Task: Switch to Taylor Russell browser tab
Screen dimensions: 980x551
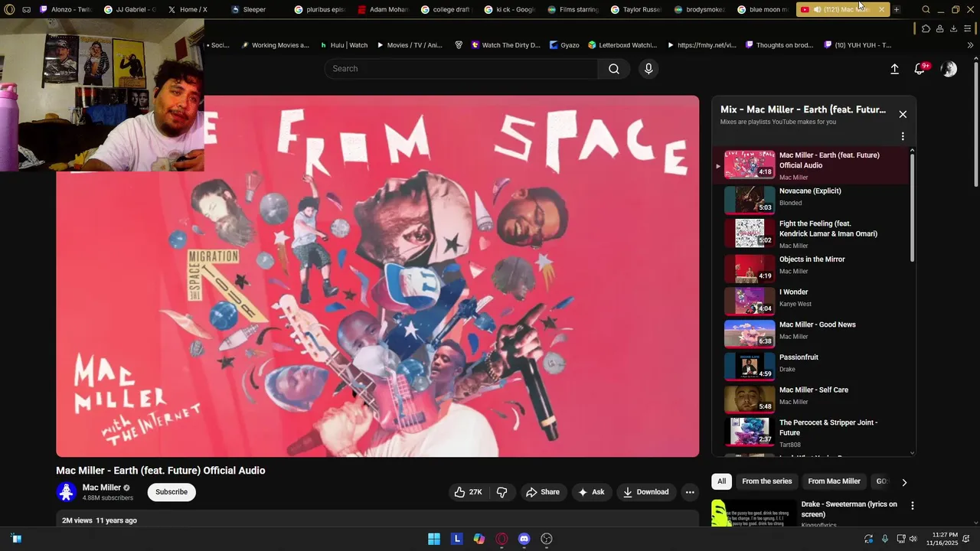Action: pos(635,9)
